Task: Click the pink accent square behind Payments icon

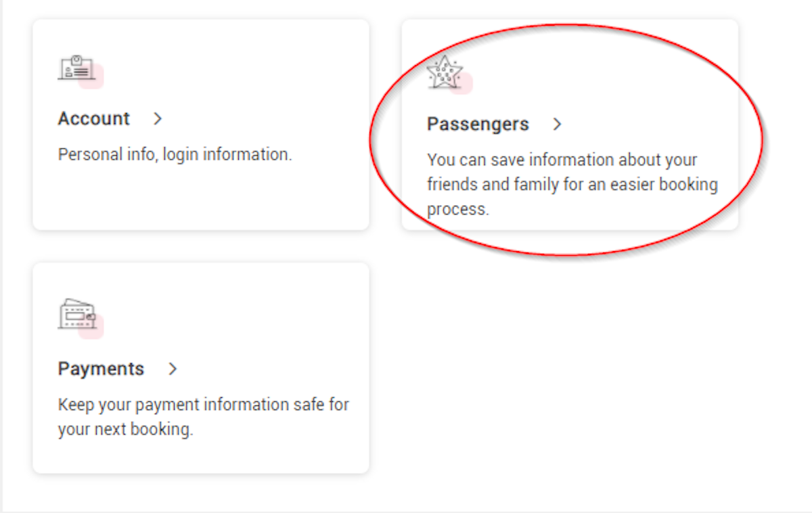Action: 91,326
